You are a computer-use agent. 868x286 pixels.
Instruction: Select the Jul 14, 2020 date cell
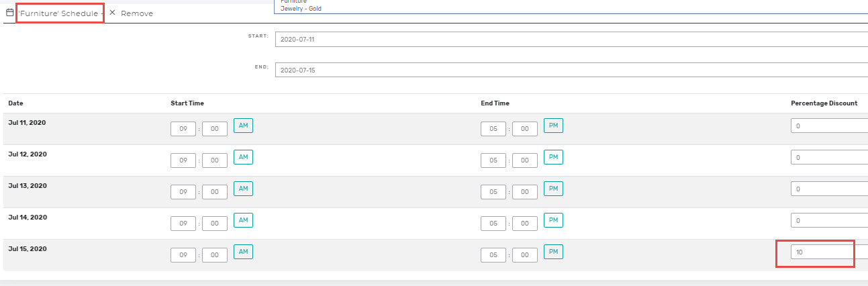point(28,218)
